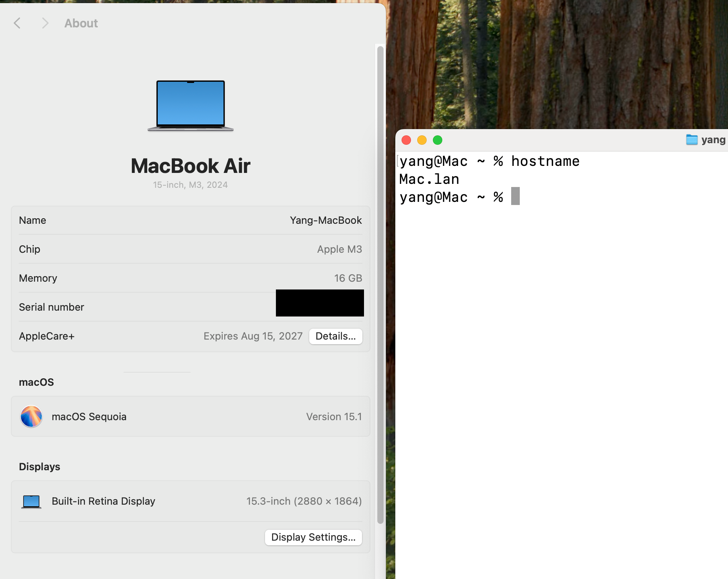Click the Displays section heading
The height and width of the screenshot is (579, 728).
[40, 467]
